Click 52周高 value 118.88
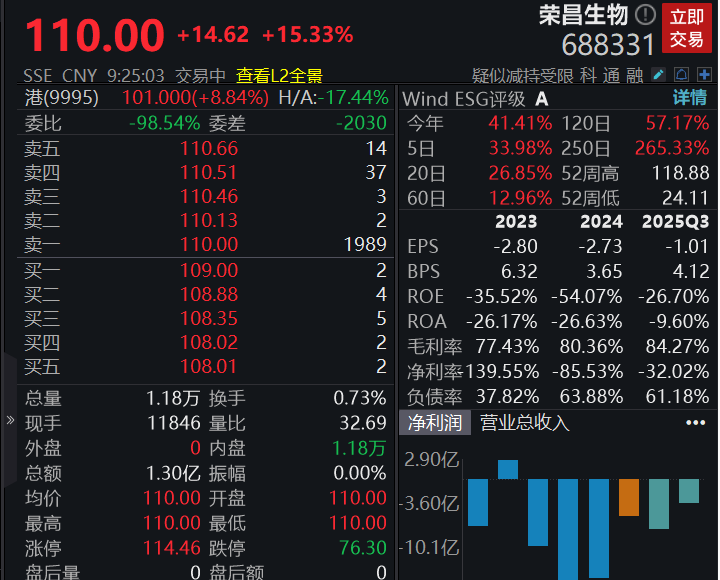Image resolution: width=720 pixels, height=580 pixels. [x=681, y=173]
